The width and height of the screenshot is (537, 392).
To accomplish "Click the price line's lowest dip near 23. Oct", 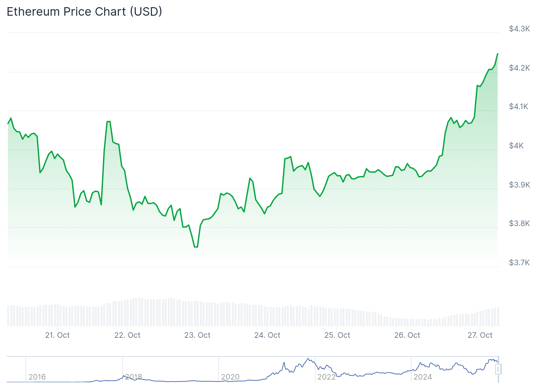I will tap(196, 247).
